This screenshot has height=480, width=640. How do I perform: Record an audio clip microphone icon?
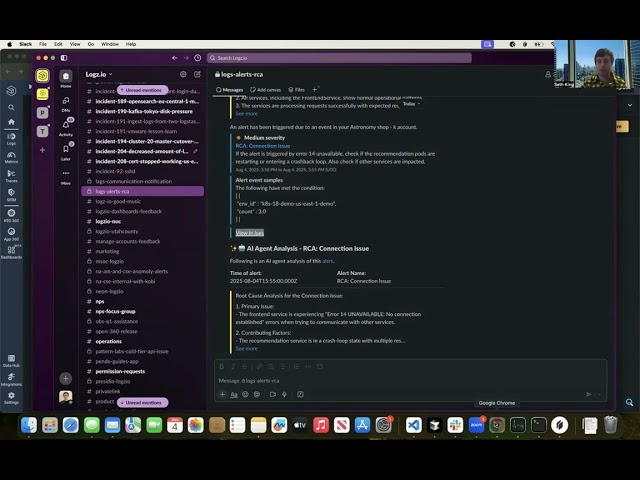[x=284, y=394]
